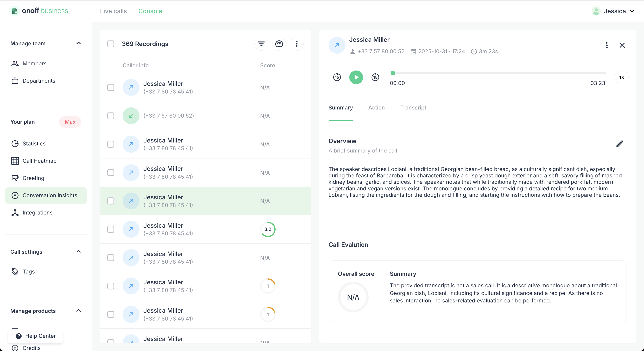Open Jessica user account dropdown
The height and width of the screenshot is (351, 644).
pos(613,11)
